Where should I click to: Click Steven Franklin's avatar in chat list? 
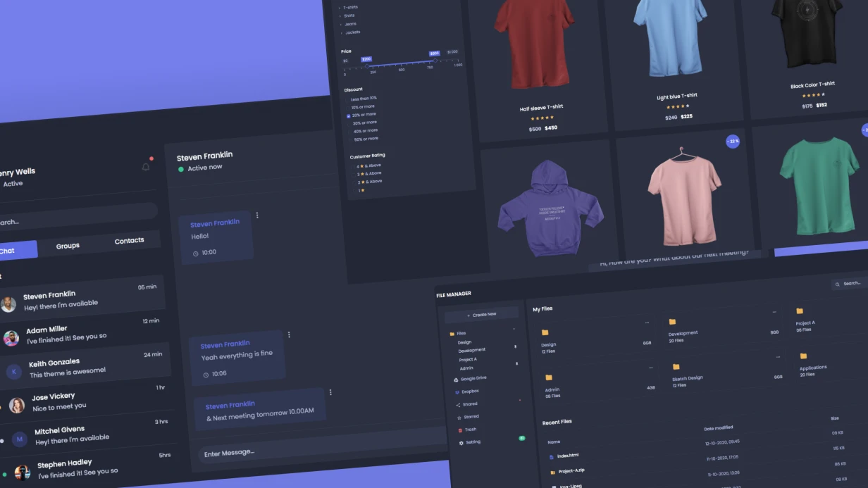[x=8, y=304]
